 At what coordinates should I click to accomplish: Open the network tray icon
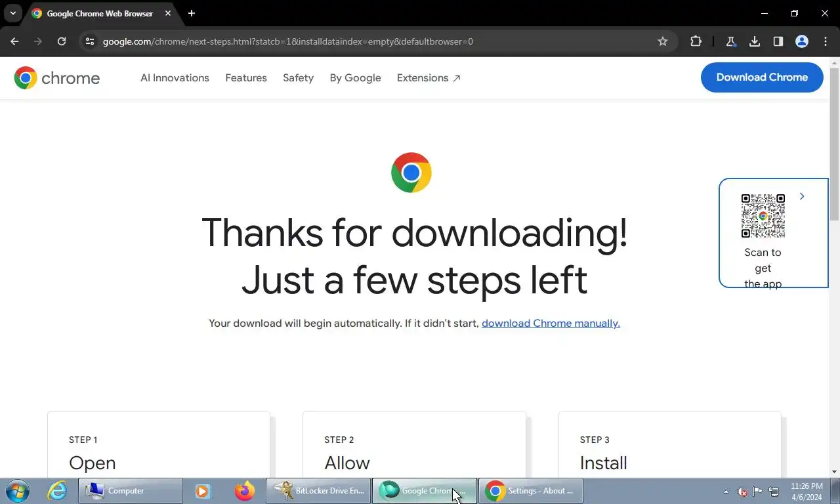click(x=774, y=492)
